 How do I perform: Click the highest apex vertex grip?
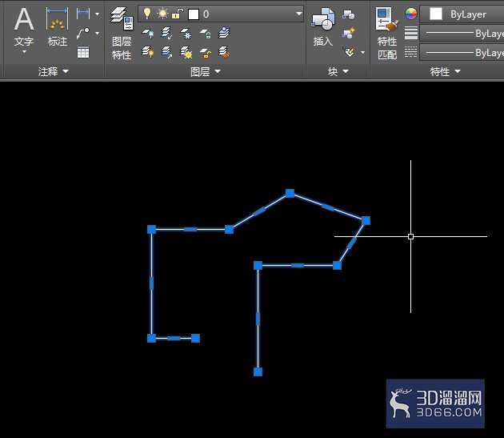(x=290, y=193)
